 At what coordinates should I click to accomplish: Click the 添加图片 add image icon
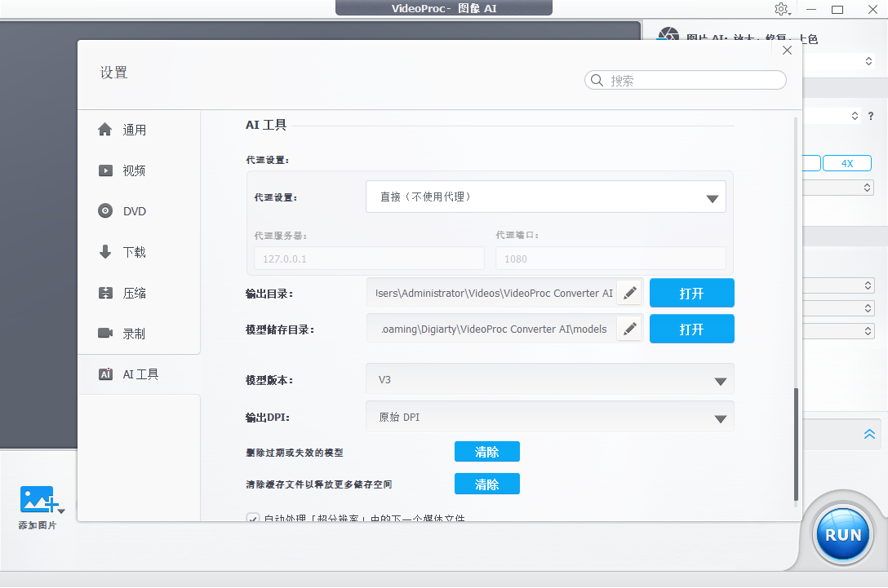[37, 501]
